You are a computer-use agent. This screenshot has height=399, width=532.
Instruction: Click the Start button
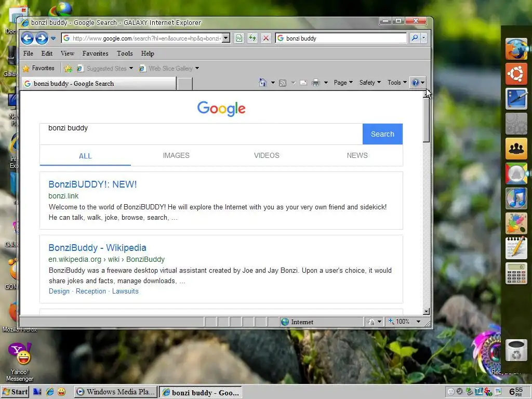tap(15, 392)
